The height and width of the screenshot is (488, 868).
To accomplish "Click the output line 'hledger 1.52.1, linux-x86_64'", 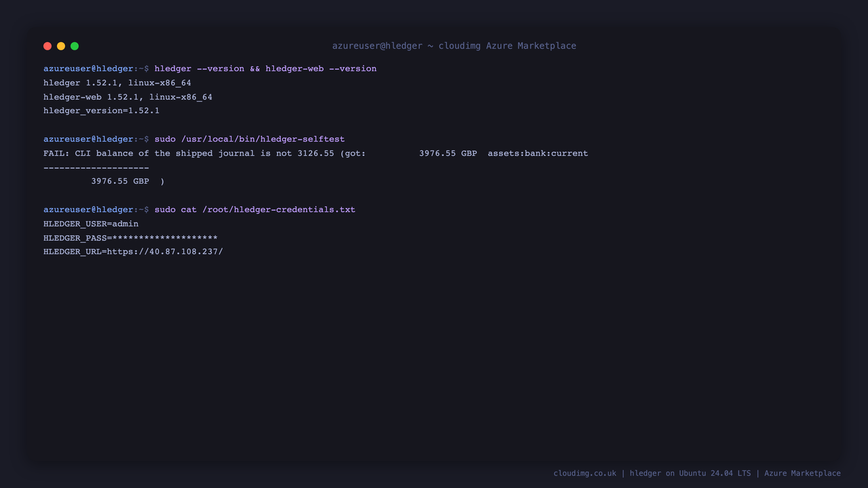I will pyautogui.click(x=117, y=83).
